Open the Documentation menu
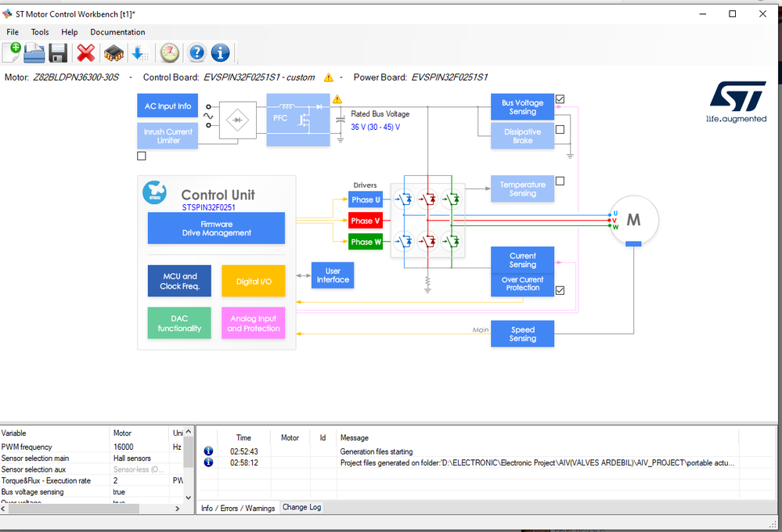The height and width of the screenshot is (532, 782). (x=117, y=32)
